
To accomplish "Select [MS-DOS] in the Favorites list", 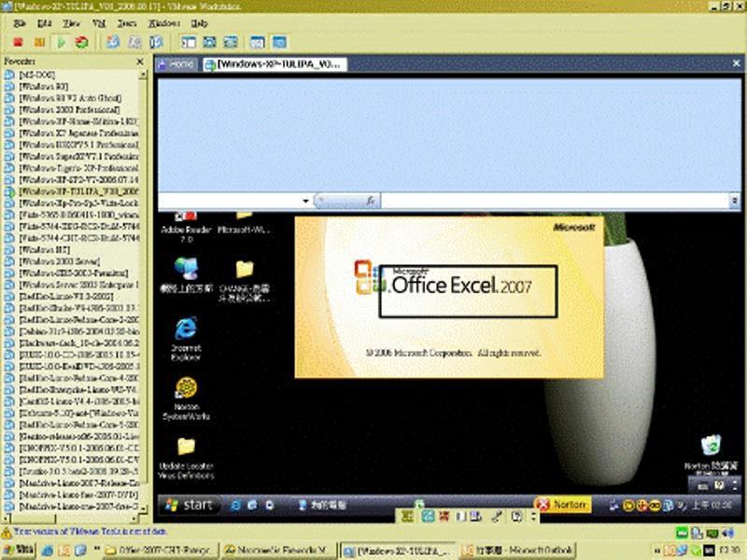I will [36, 75].
